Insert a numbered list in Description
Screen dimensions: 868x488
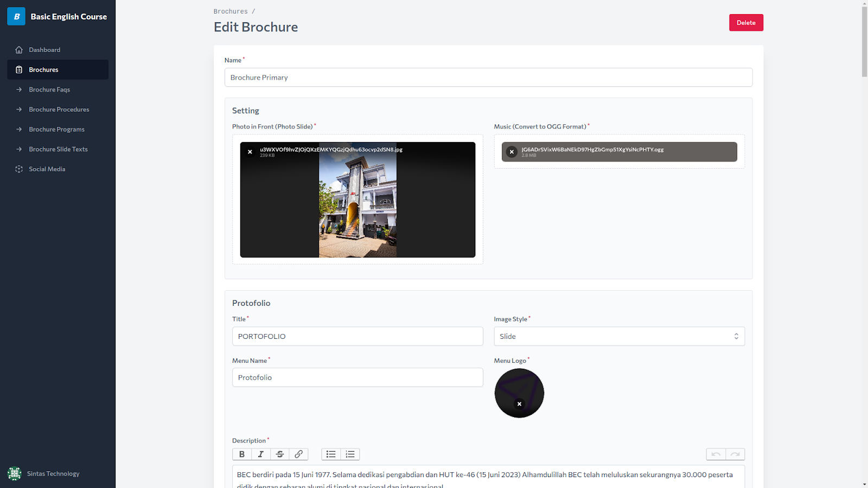point(350,454)
